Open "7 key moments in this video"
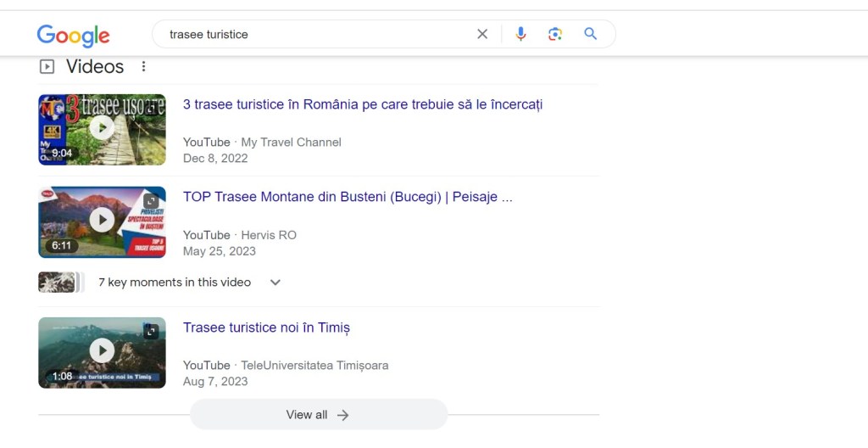This screenshot has height=448, width=868. (175, 283)
